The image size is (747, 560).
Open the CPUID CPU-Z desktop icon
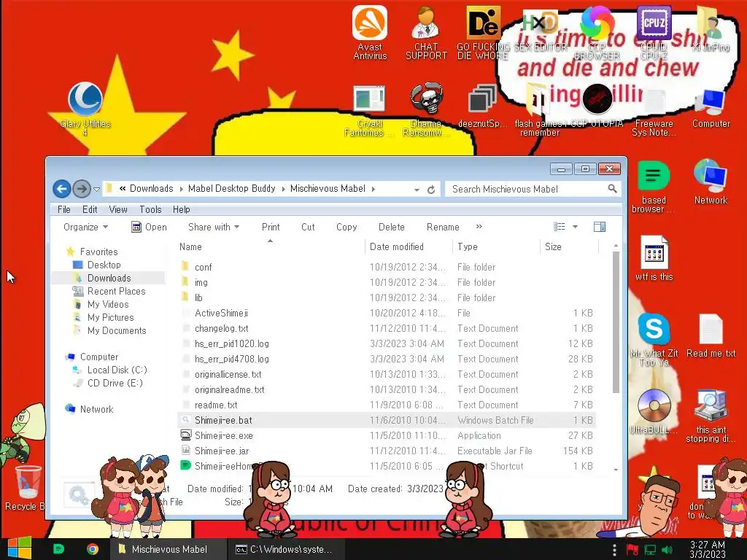pos(654,32)
